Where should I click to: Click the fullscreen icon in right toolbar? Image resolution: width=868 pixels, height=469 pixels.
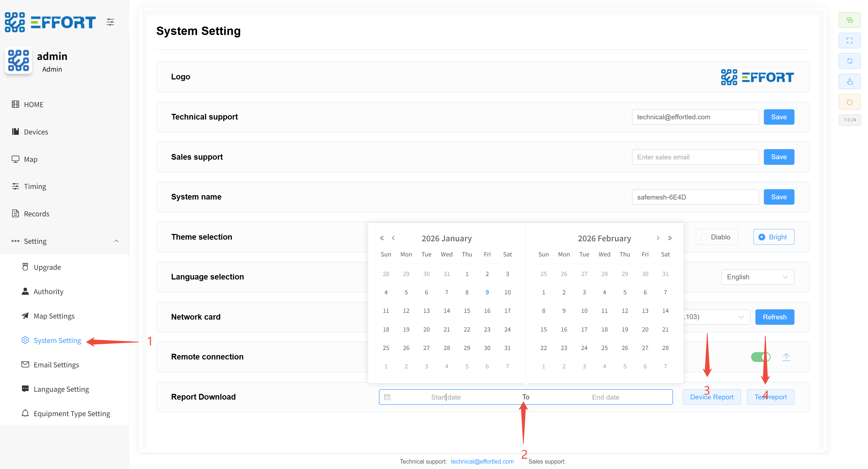849,40
